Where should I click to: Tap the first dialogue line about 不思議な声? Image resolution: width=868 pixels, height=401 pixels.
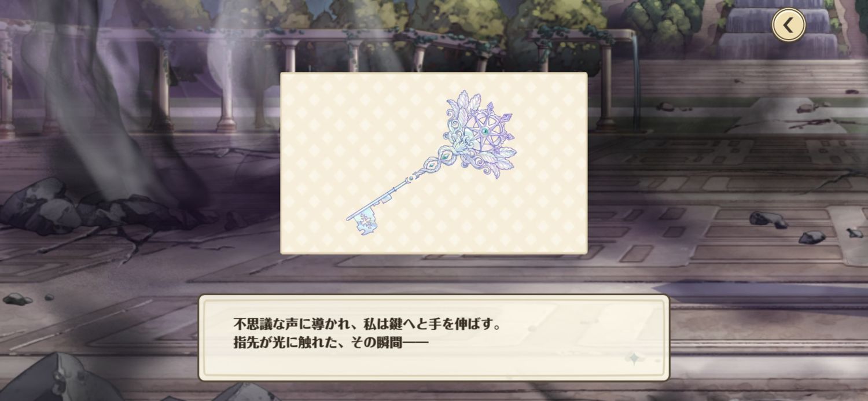pos(367,324)
